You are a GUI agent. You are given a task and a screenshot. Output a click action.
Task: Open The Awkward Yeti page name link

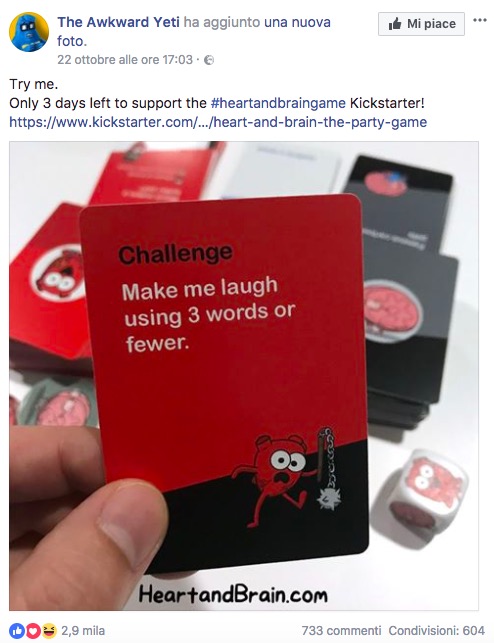click(x=118, y=22)
